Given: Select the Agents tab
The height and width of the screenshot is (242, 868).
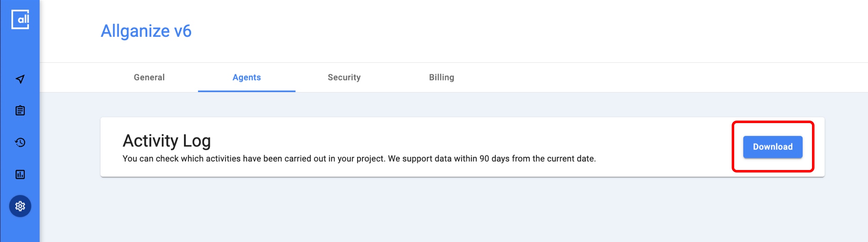Looking at the screenshot, I should point(247,77).
